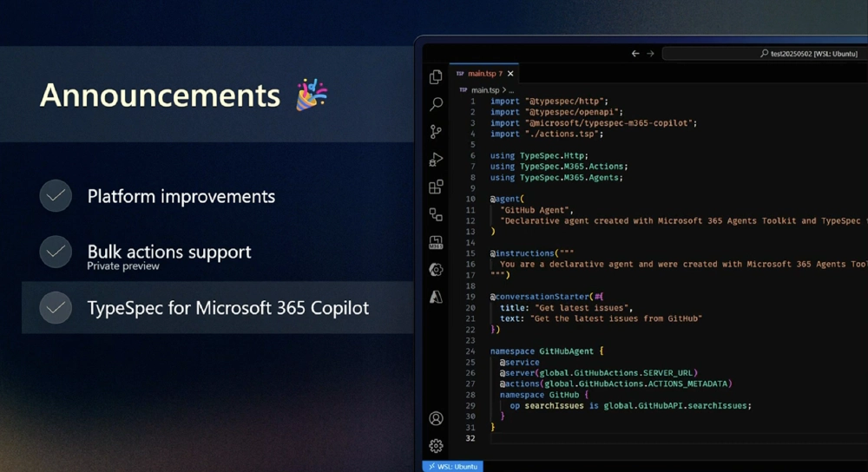Click title: "Get latest issues" line
The image size is (868, 472).
566,308
